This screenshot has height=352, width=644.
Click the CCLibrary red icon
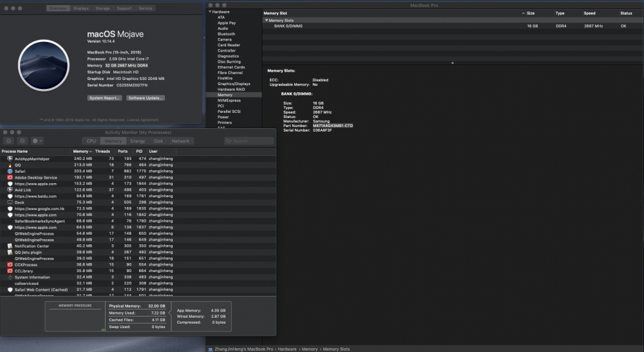click(10, 271)
